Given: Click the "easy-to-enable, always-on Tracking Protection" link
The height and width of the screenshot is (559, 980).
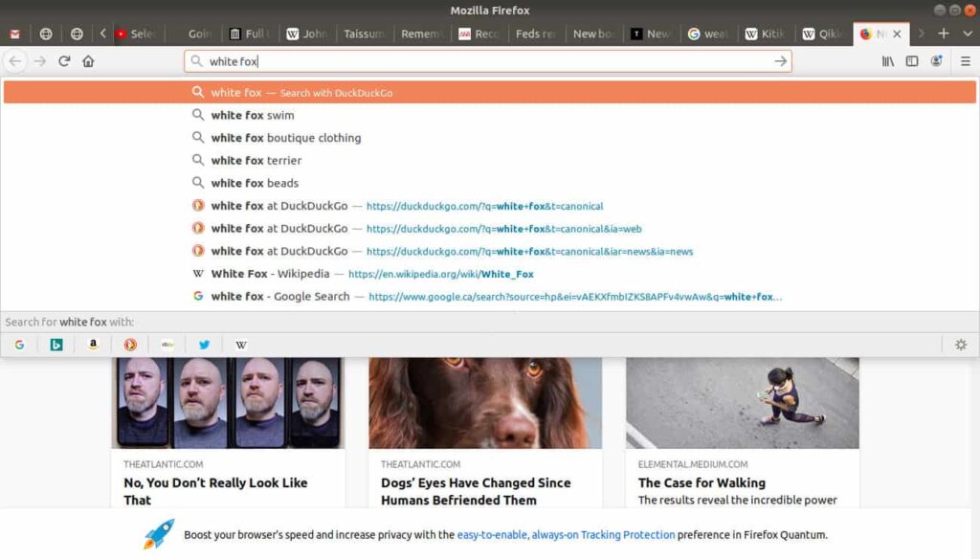Looking at the screenshot, I should [566, 535].
